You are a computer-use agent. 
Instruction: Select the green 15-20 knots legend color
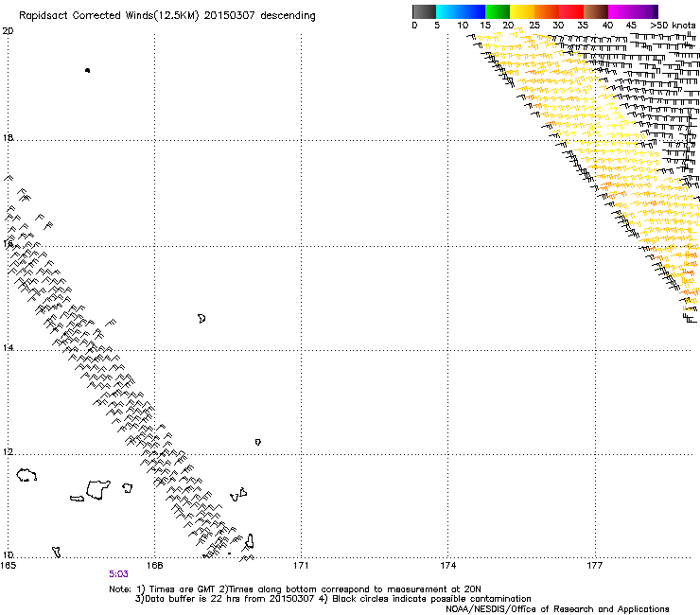click(x=498, y=11)
